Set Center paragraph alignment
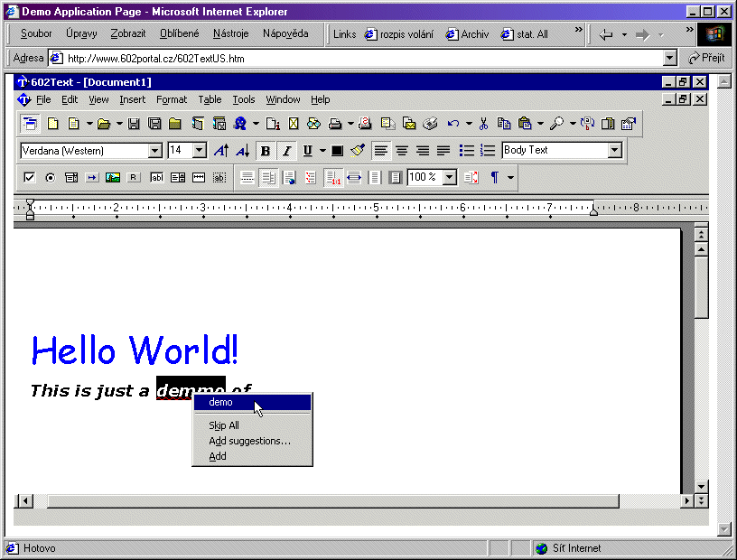This screenshot has width=737, height=560. (x=401, y=151)
